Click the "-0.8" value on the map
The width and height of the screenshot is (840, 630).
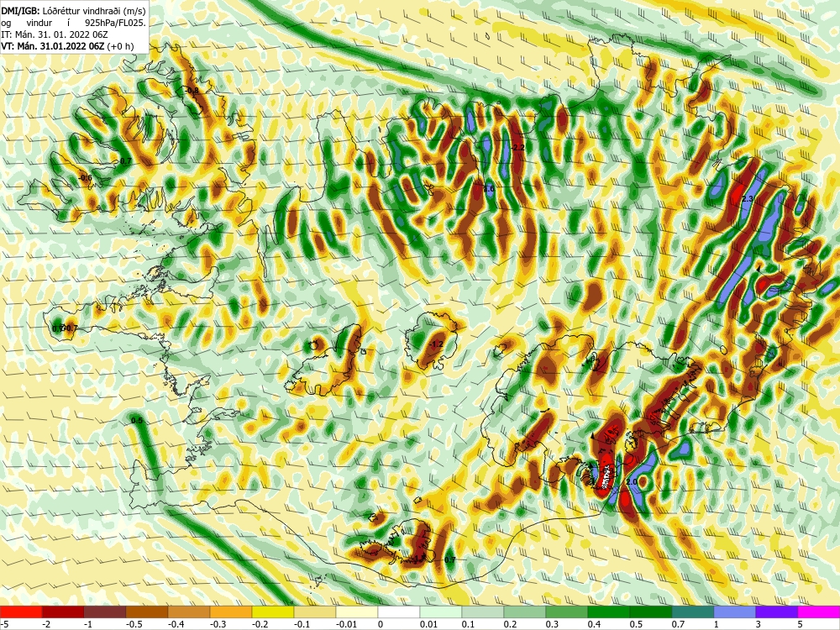coord(192,91)
